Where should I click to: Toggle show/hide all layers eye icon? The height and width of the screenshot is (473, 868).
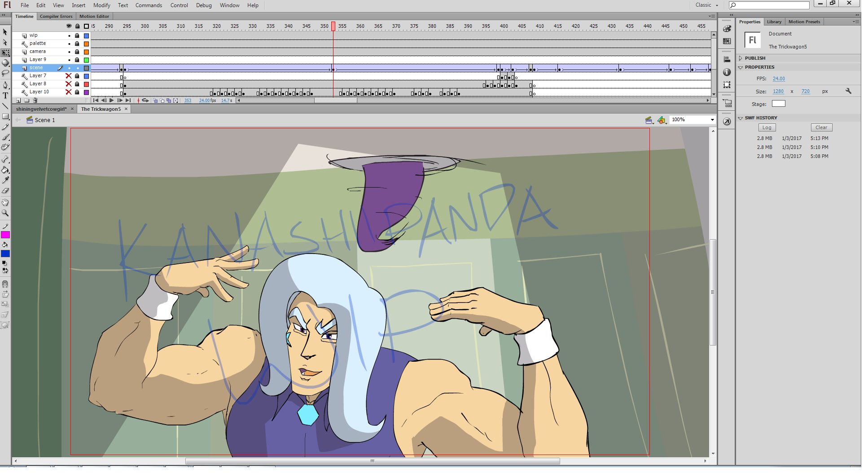coord(69,26)
